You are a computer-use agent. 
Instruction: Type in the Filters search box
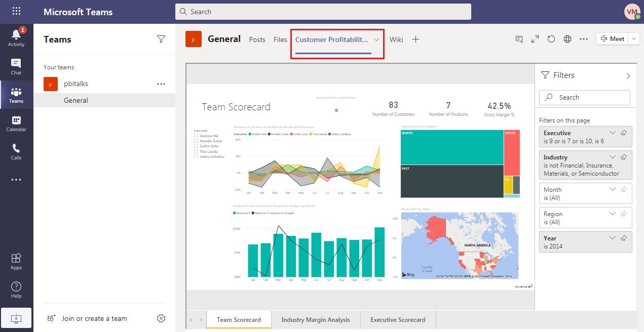[x=584, y=97]
